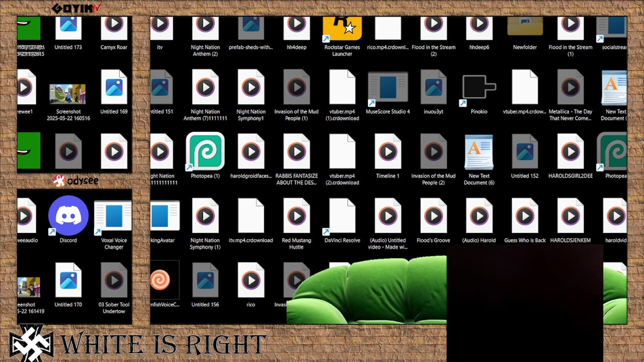Select vtuber.mp4 (2).crdownload file
644x362 pixels.
[342, 151]
